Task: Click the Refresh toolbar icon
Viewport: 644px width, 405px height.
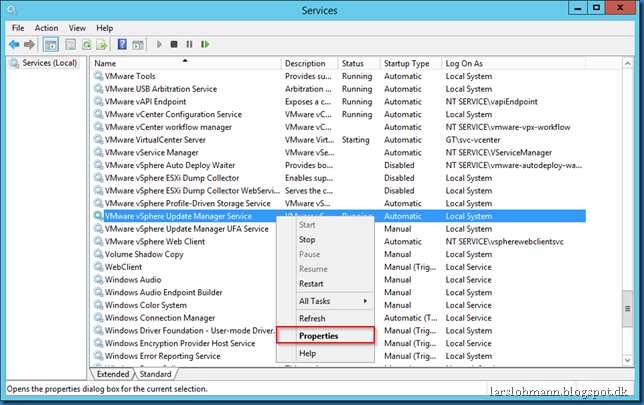Action: [86, 44]
